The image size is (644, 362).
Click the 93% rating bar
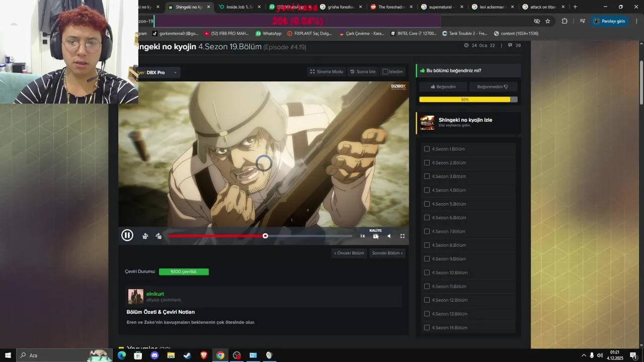468,100
